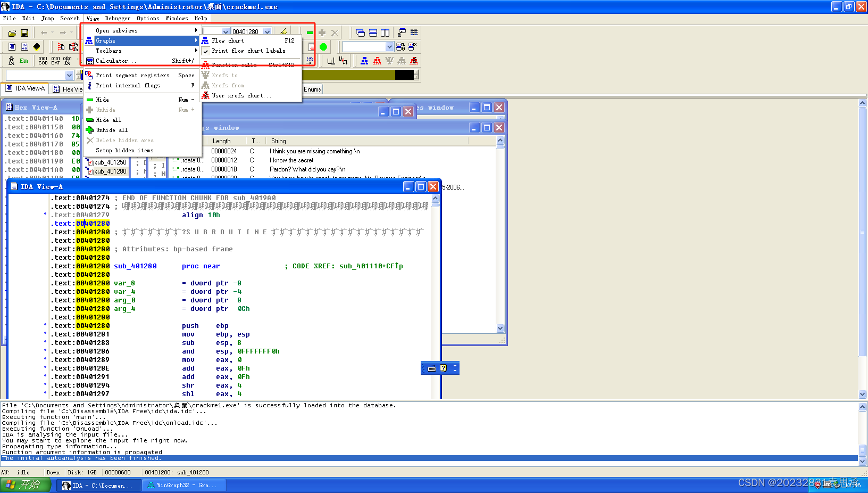Click the cascade windows toolbar icon
868x493 pixels.
pos(361,32)
